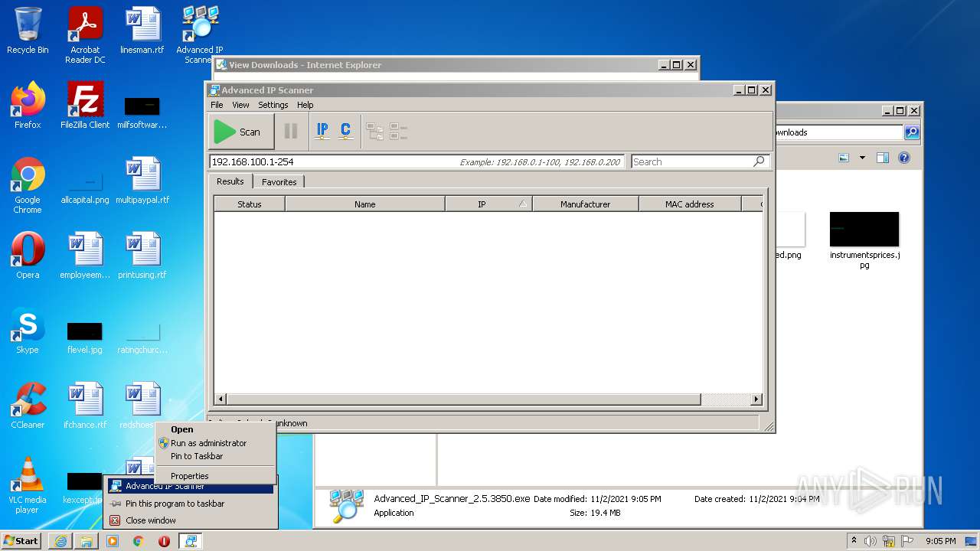This screenshot has width=980, height=551.
Task: Select printusing.rtf desktop file
Action: pyautogui.click(x=142, y=256)
